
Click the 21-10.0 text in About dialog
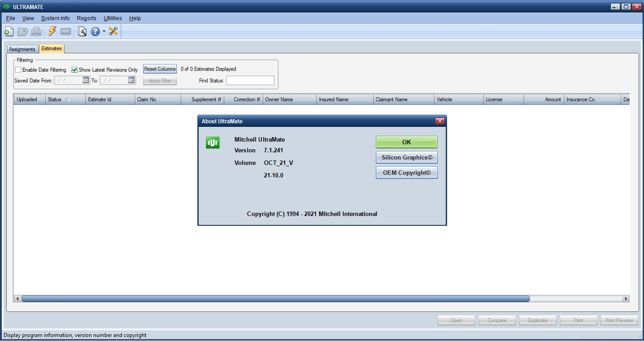(273, 175)
